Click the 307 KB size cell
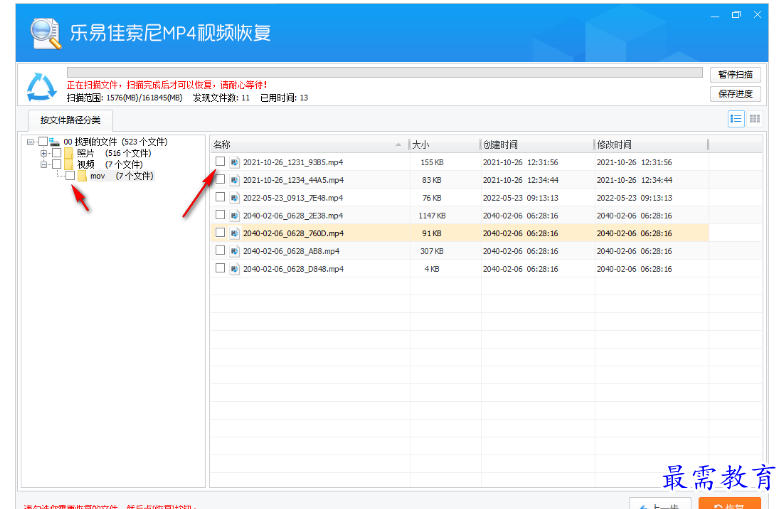Image resolution: width=784 pixels, height=509 pixels. 432,252
